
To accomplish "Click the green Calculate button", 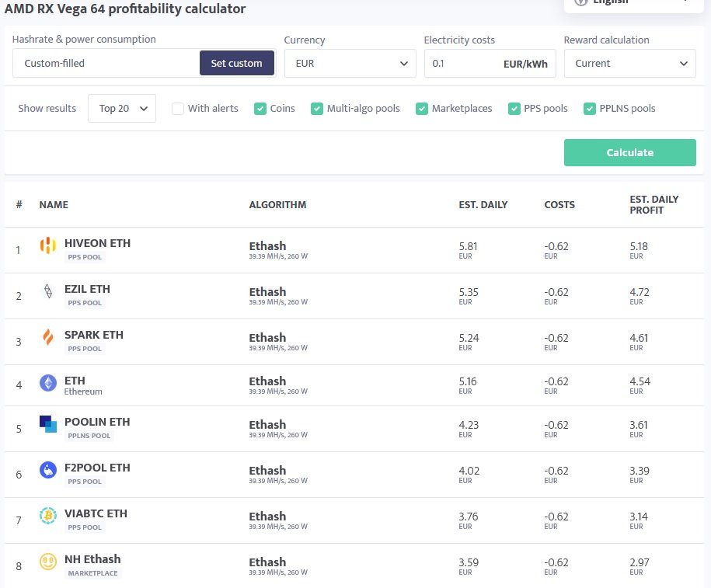I will (630, 152).
